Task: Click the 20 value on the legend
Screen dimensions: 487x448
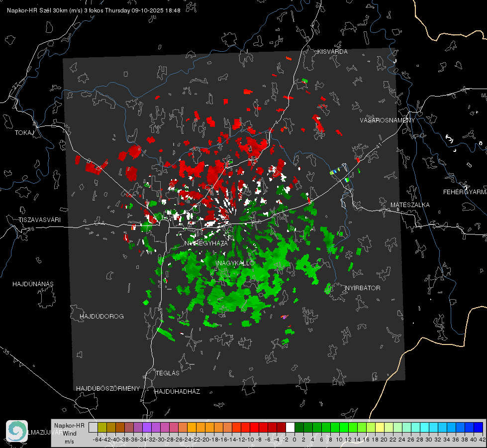Action: point(384,440)
